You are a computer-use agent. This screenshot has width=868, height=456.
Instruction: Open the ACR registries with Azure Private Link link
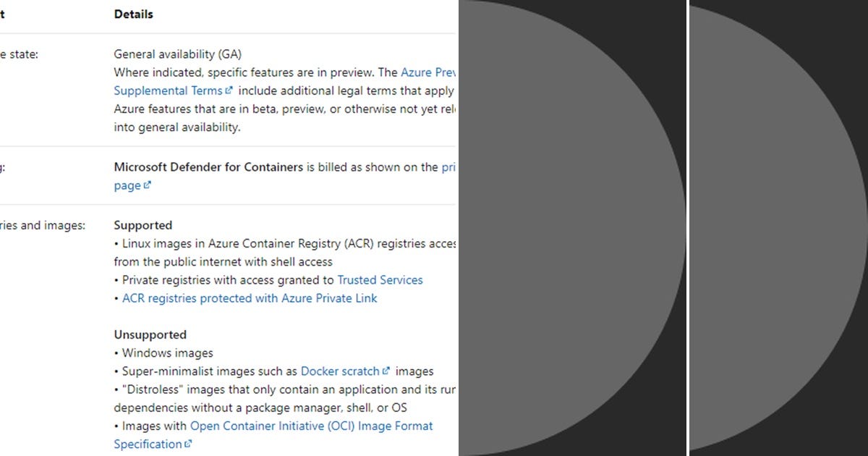click(x=250, y=297)
